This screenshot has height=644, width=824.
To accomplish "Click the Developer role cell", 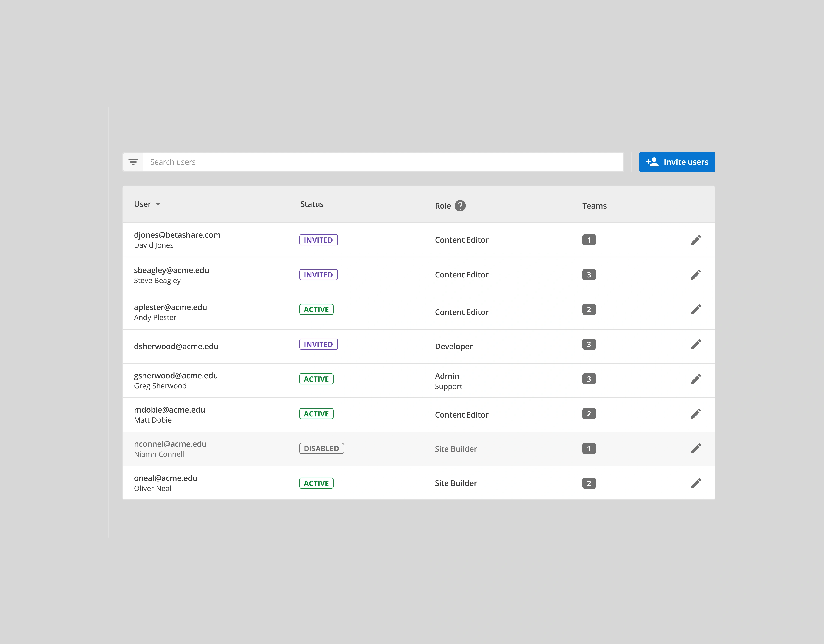I will pyautogui.click(x=454, y=347).
